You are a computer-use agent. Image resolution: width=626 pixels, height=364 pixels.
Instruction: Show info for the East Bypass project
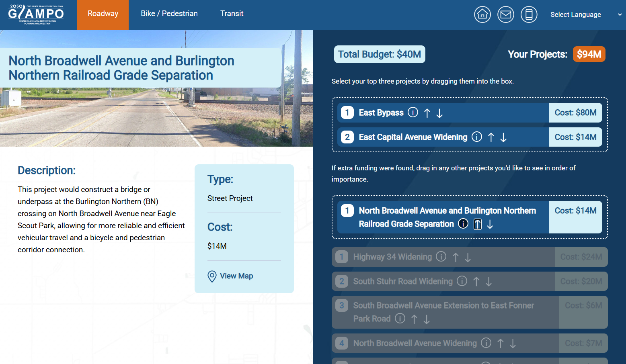(x=413, y=112)
